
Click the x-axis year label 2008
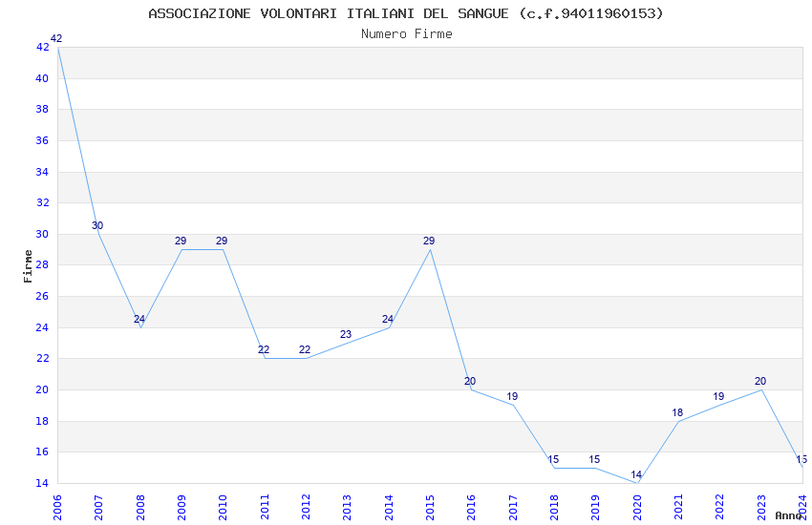139,507
